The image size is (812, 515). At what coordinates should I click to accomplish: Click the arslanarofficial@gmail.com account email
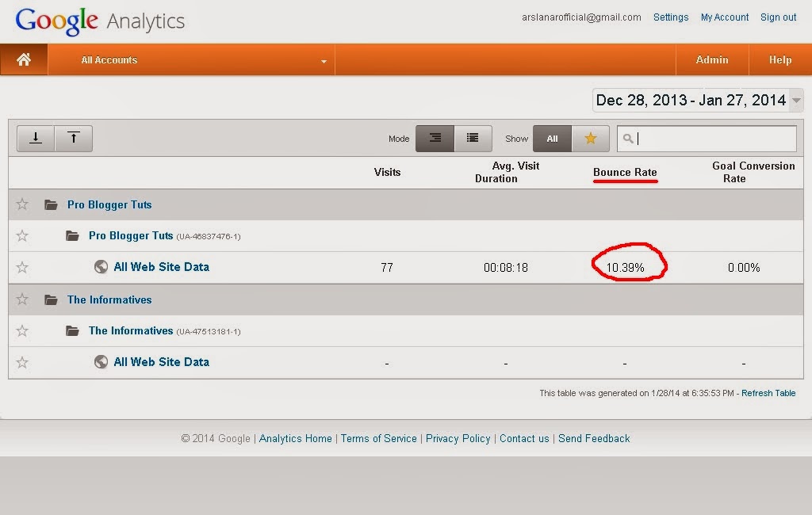click(581, 17)
